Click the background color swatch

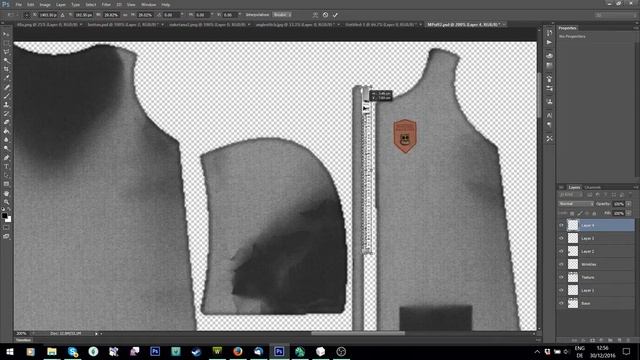click(8, 219)
